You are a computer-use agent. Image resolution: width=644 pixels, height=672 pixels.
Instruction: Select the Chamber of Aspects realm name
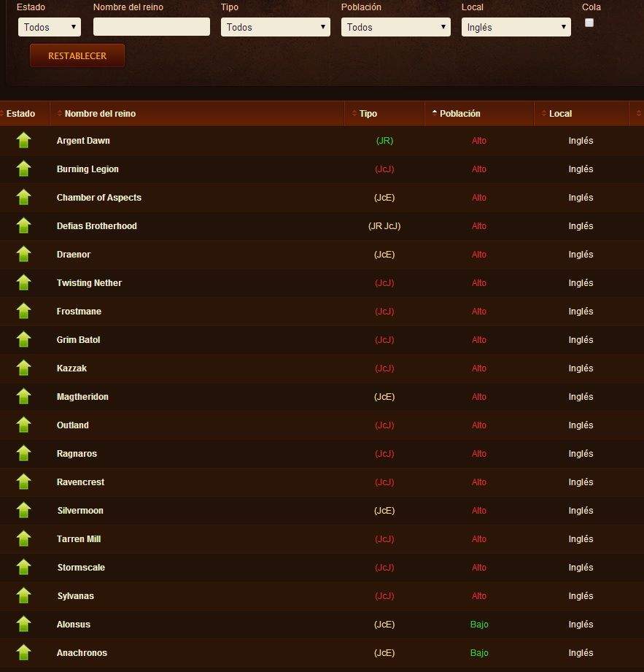pyautogui.click(x=99, y=198)
